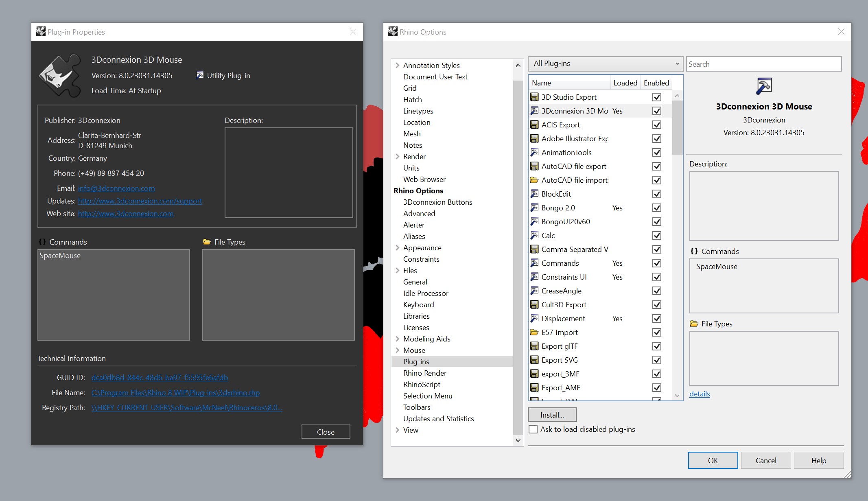Screen dimensions: 868x501
Task: Open the 3Dconnexion Buttons options page
Action: point(437,202)
